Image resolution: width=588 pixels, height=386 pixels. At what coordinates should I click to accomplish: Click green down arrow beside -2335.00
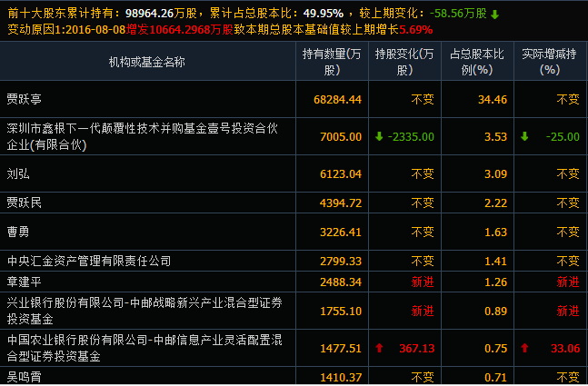(379, 136)
